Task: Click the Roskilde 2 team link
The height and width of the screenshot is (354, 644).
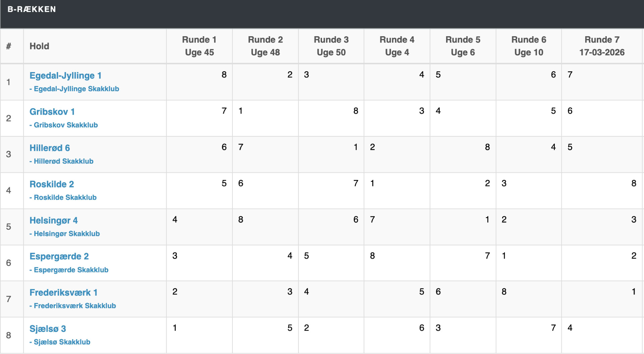Action: point(52,184)
